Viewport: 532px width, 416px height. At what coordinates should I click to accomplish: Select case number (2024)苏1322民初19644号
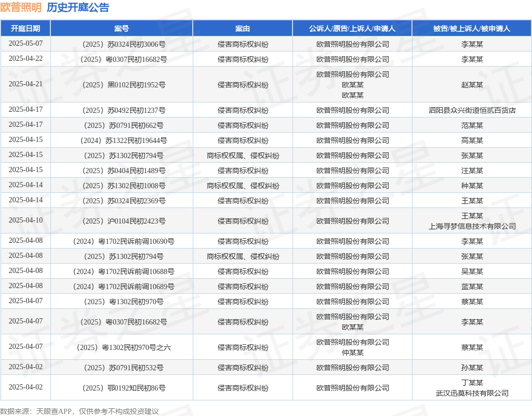124,140
